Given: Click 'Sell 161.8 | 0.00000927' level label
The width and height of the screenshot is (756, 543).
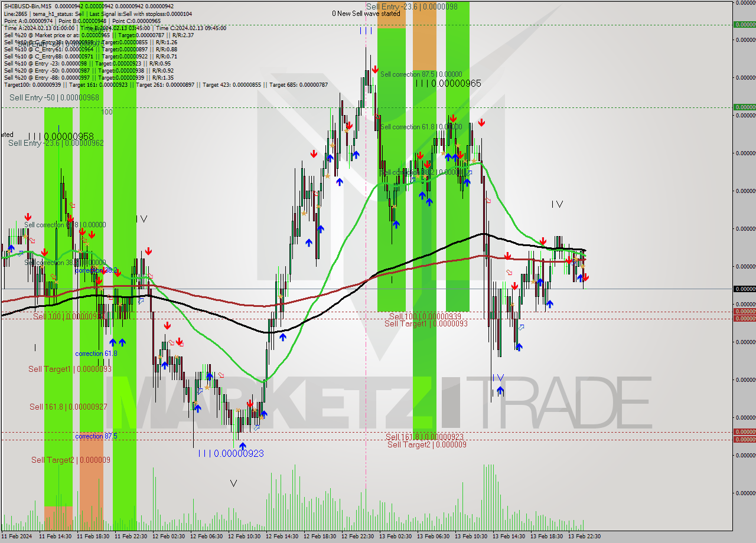Looking at the screenshot, I should [x=69, y=407].
